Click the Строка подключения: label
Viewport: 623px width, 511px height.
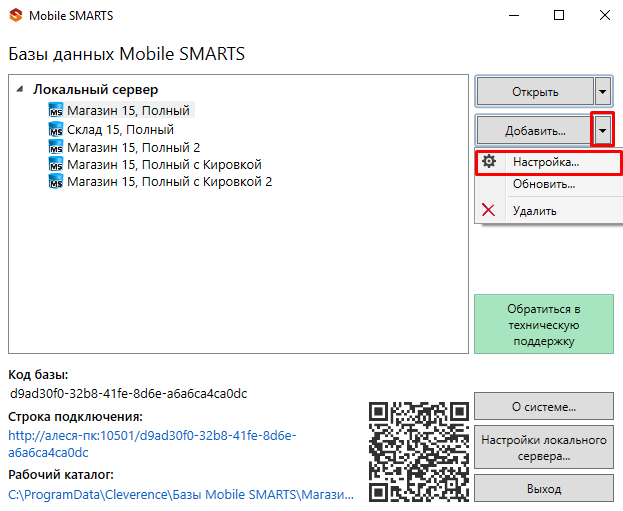point(75,416)
